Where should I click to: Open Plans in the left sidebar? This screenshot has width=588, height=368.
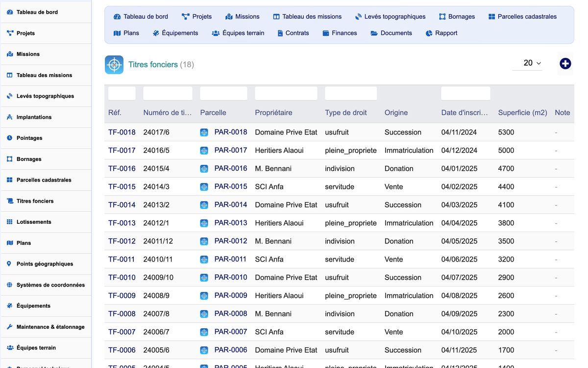pos(46,243)
